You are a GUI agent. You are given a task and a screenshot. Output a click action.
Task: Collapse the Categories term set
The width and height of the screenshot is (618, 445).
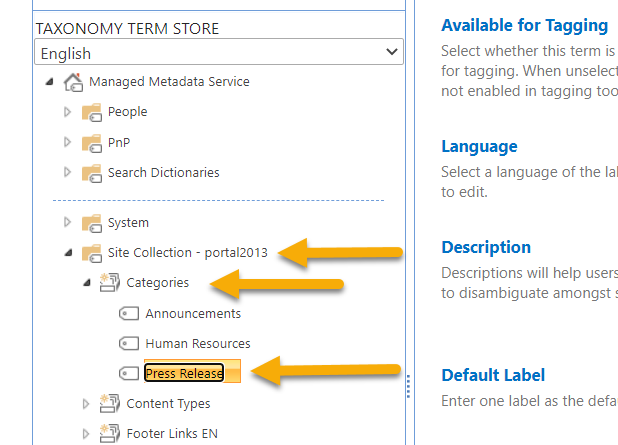click(x=87, y=284)
